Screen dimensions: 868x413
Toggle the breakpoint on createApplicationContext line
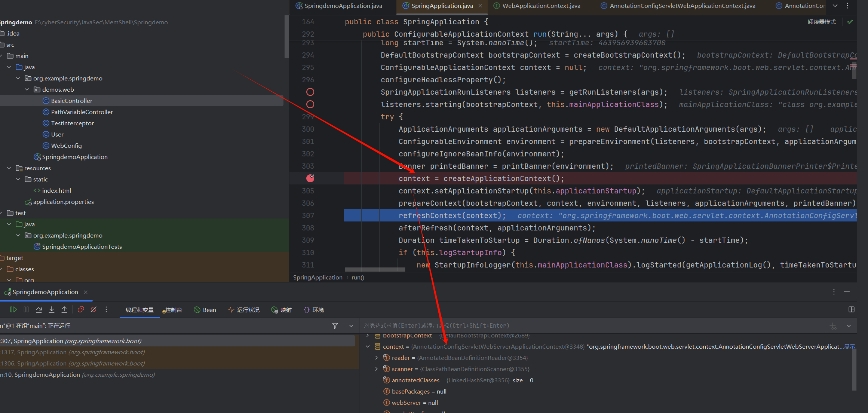310,178
